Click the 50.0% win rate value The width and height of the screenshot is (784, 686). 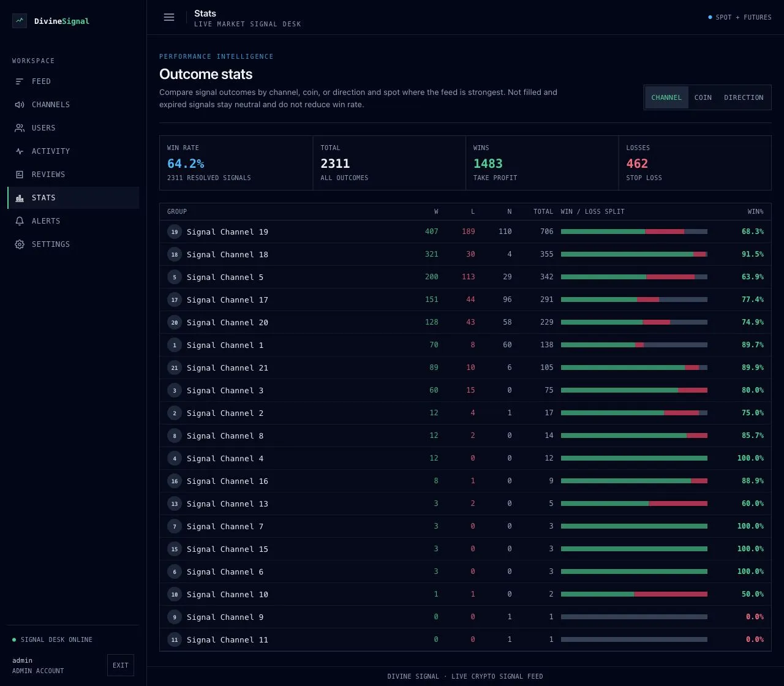(x=753, y=594)
